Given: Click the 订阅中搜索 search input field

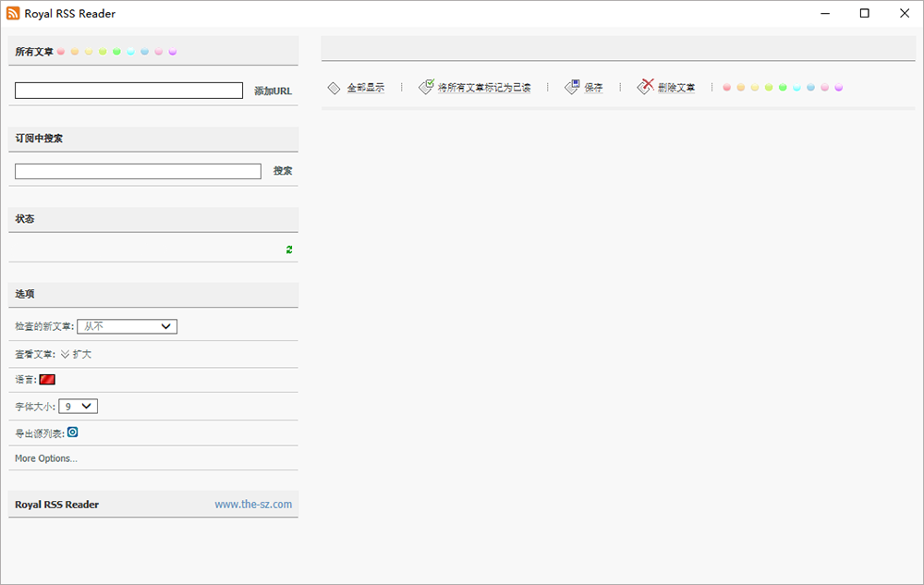Looking at the screenshot, I should point(138,171).
